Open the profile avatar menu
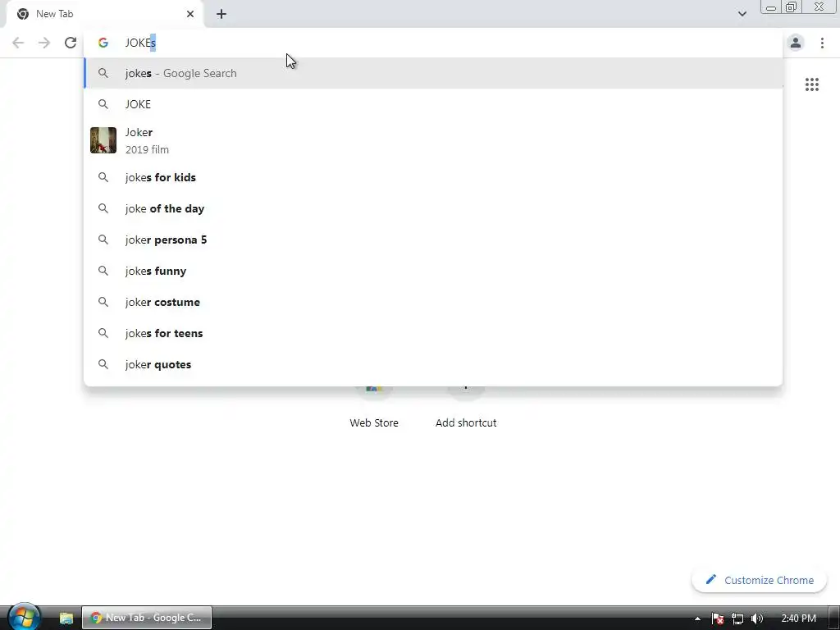Viewport: 840px width, 630px height. (796, 43)
